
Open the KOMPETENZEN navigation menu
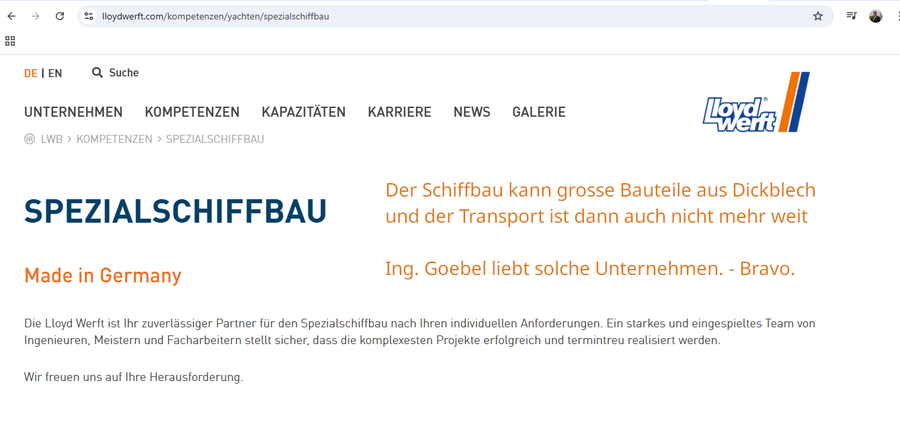[192, 112]
